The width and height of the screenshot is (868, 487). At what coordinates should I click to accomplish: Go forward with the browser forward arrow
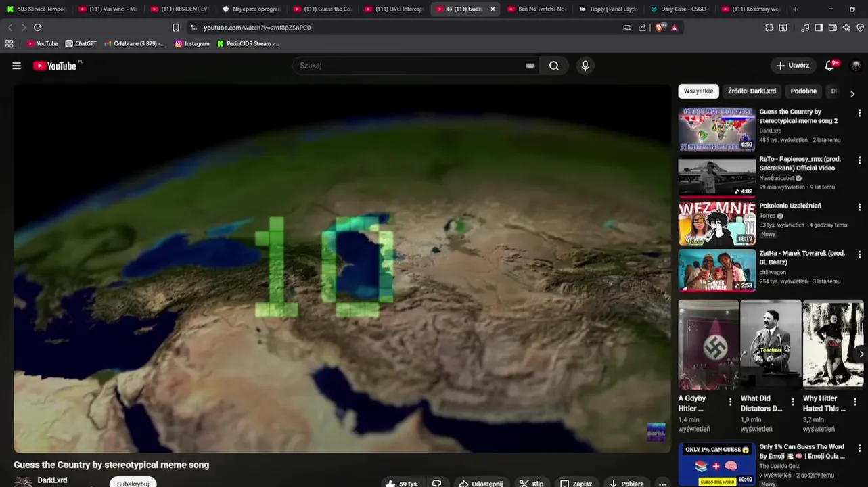coord(23,28)
